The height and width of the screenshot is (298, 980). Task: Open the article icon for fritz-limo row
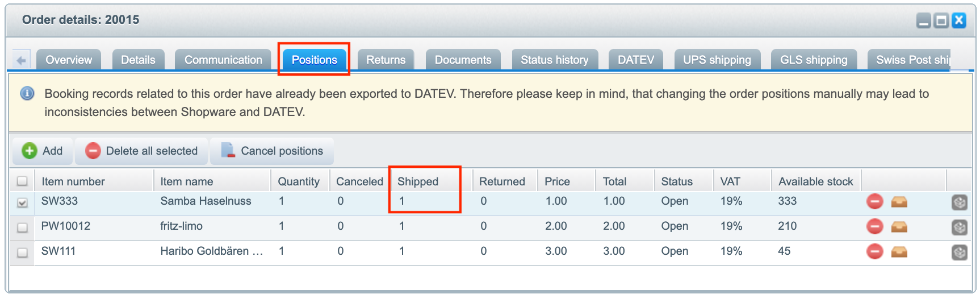(899, 227)
